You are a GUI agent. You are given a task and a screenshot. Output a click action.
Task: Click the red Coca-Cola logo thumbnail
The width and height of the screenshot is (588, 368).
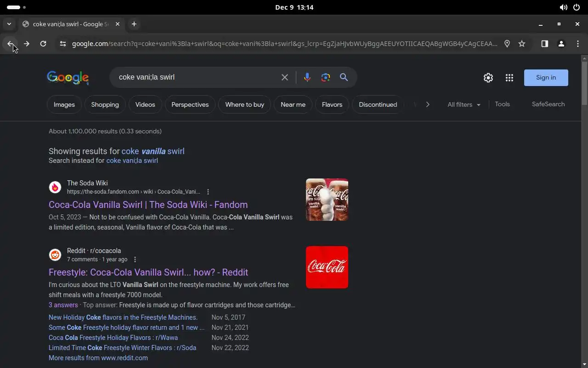327,267
